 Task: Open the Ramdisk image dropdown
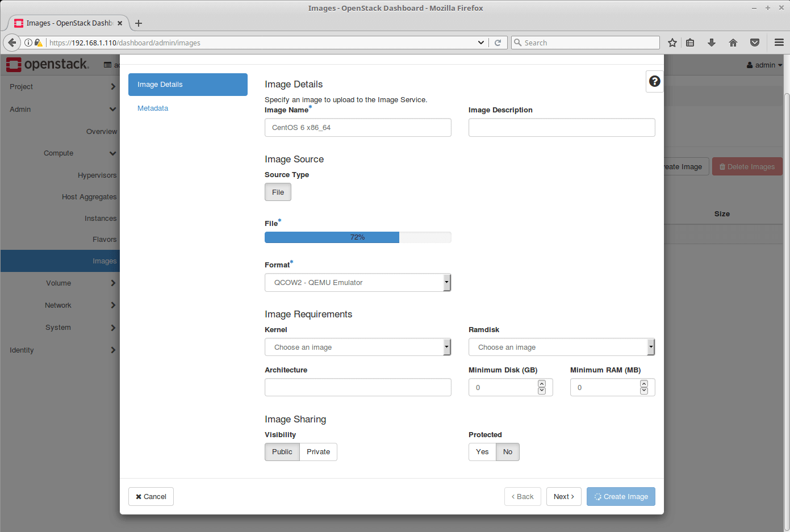pyautogui.click(x=562, y=347)
